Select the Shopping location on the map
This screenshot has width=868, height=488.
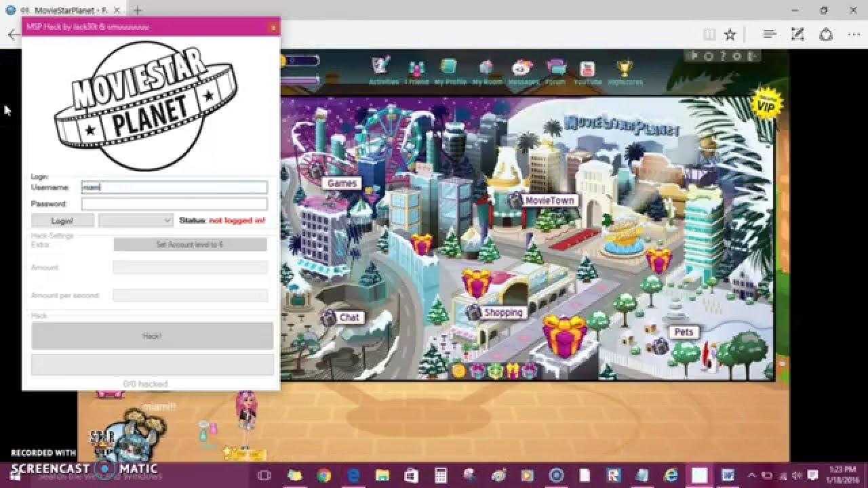(503, 312)
